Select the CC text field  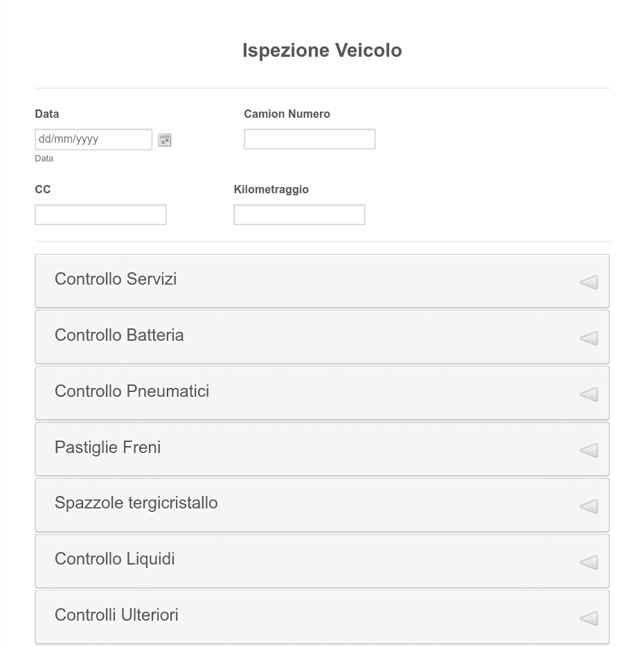(100, 215)
